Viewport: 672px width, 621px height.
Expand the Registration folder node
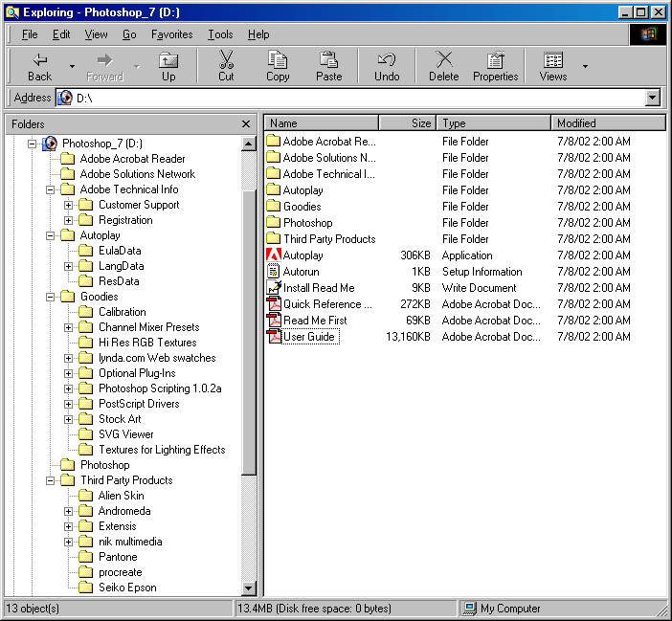(68, 221)
